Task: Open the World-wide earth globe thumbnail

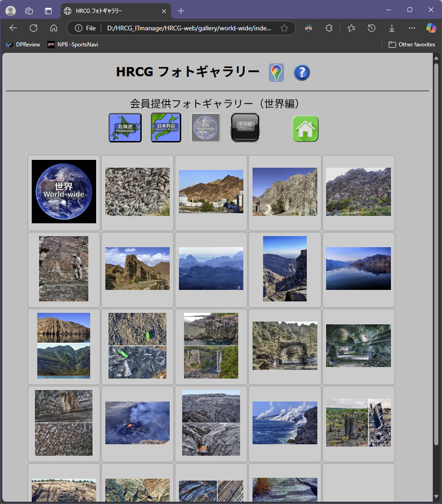Action: [64, 192]
